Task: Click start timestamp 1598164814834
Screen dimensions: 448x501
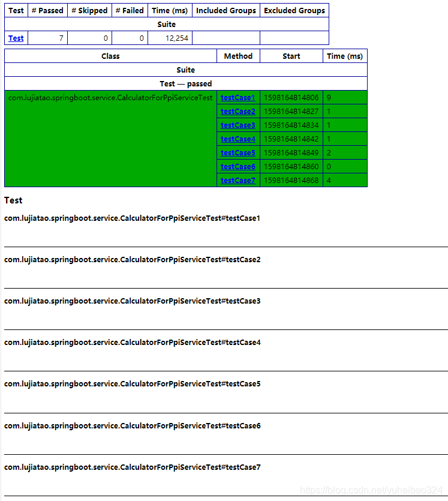Action: (x=291, y=125)
